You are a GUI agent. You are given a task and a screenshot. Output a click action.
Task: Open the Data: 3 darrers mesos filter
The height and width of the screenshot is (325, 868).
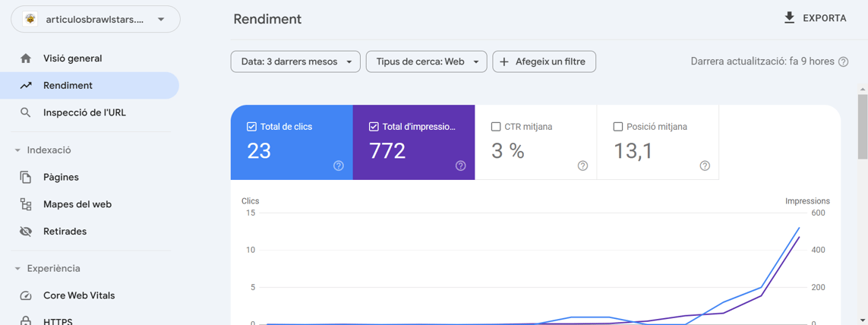click(295, 62)
